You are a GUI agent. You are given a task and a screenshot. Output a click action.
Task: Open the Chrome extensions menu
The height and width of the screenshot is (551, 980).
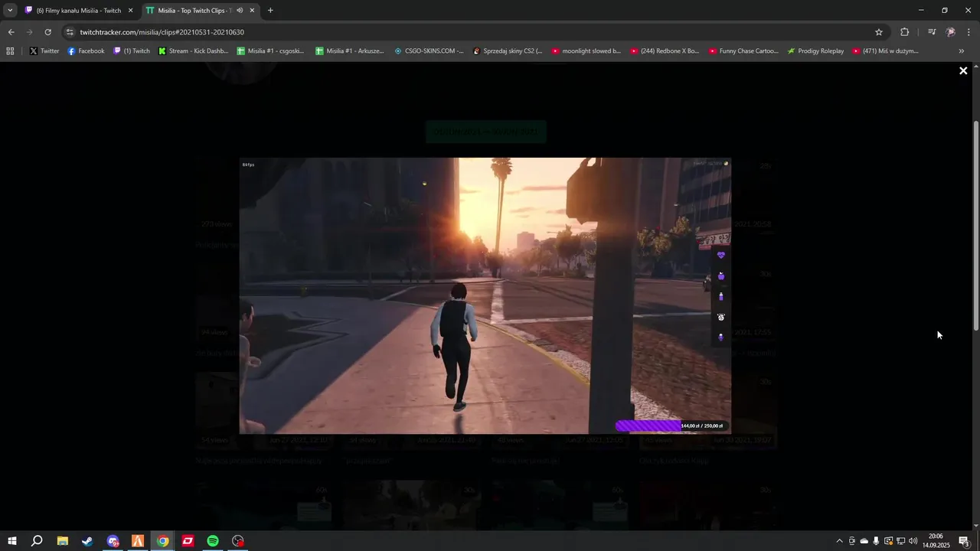click(x=904, y=32)
